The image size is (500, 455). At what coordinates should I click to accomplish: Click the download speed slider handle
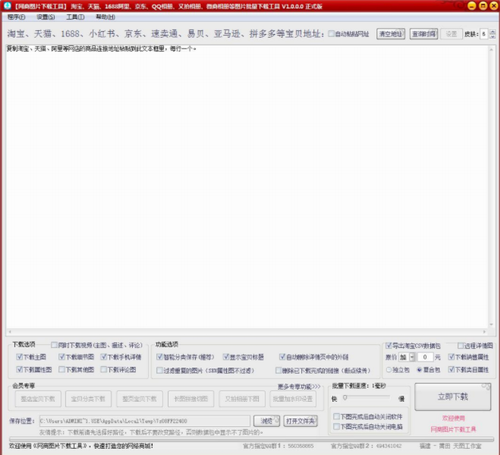click(345, 398)
